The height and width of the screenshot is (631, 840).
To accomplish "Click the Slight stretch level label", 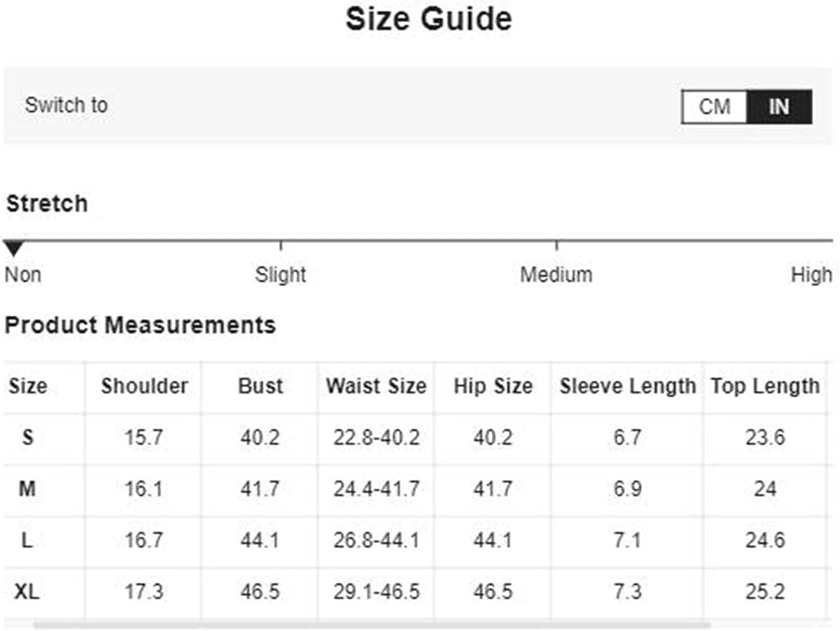I will tap(280, 275).
